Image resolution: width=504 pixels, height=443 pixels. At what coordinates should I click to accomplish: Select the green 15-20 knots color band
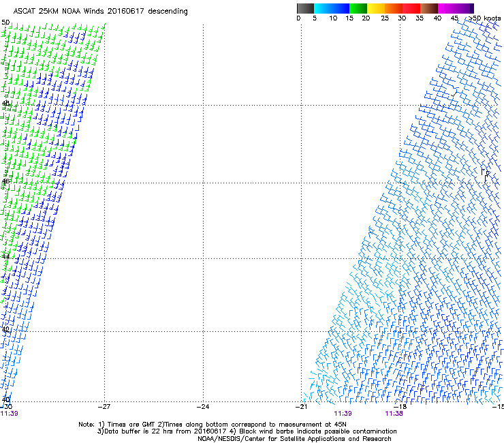pos(358,8)
